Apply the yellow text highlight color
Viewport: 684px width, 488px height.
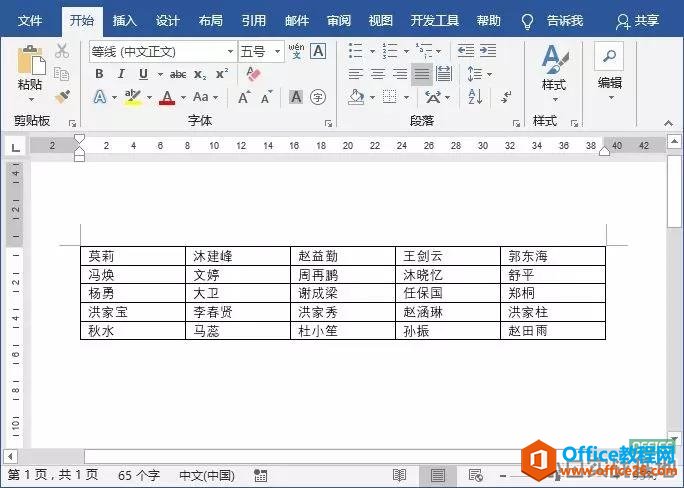pyautogui.click(x=133, y=97)
